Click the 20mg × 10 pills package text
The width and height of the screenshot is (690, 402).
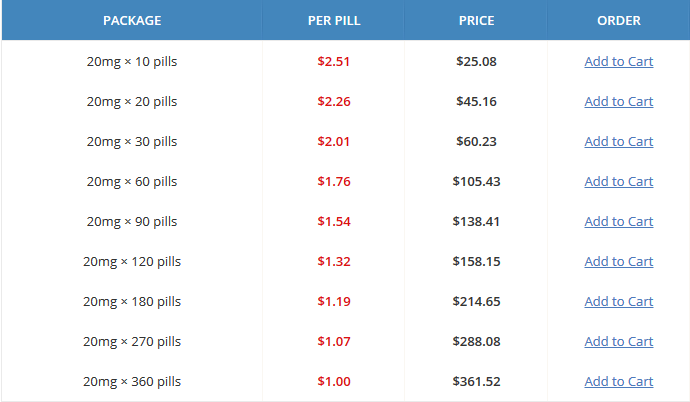coord(132,62)
